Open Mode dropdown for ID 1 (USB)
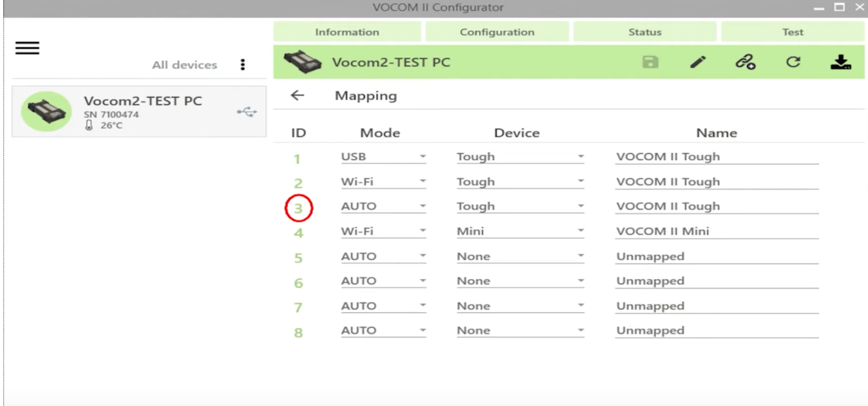Screen dimensions: 868x406 383,157
